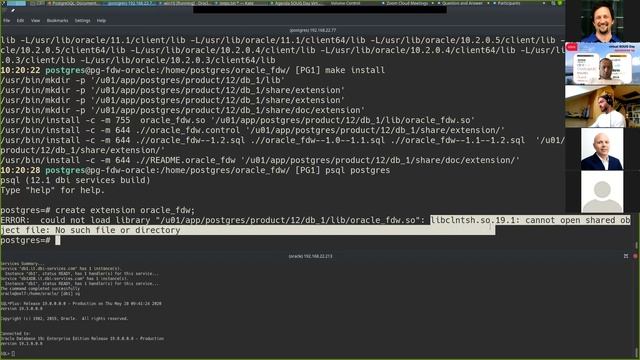The image size is (640, 360).
Task: Open the Bookmarks menu
Action: tap(57, 20)
